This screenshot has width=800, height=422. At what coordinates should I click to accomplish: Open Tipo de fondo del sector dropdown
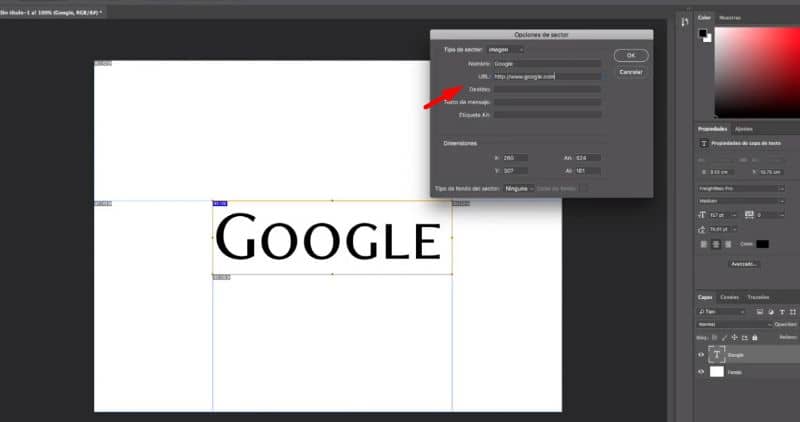pos(519,189)
